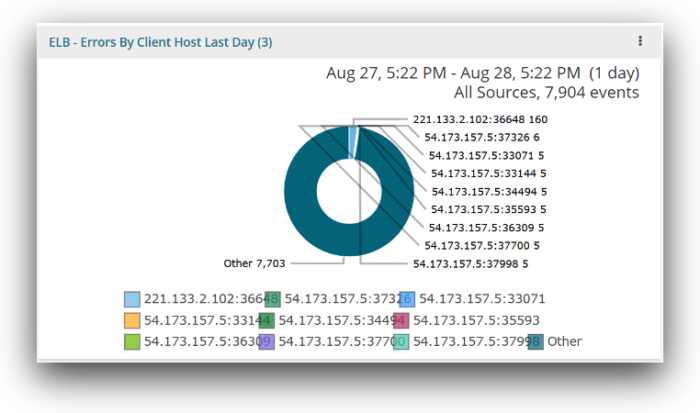Viewport: 700px width, 413px height.
Task: Click dark green swatch for 54.173.157.5:37326
Action: (x=273, y=298)
